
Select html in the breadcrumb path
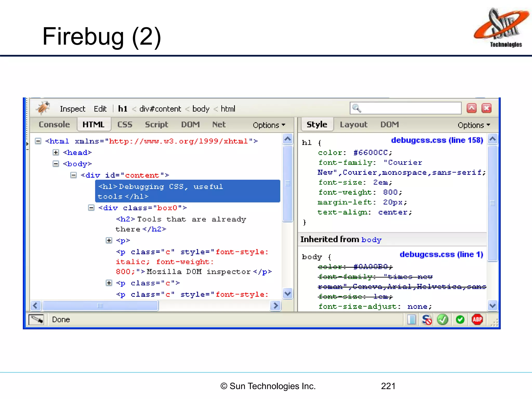[228, 109]
